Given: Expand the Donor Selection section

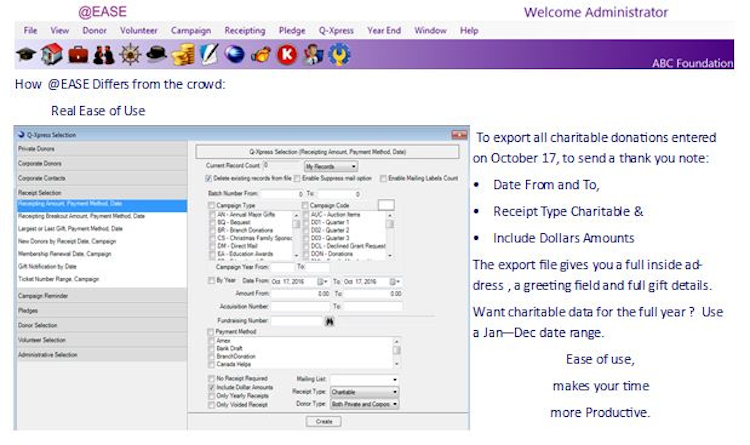Looking at the screenshot, I should click(x=102, y=325).
